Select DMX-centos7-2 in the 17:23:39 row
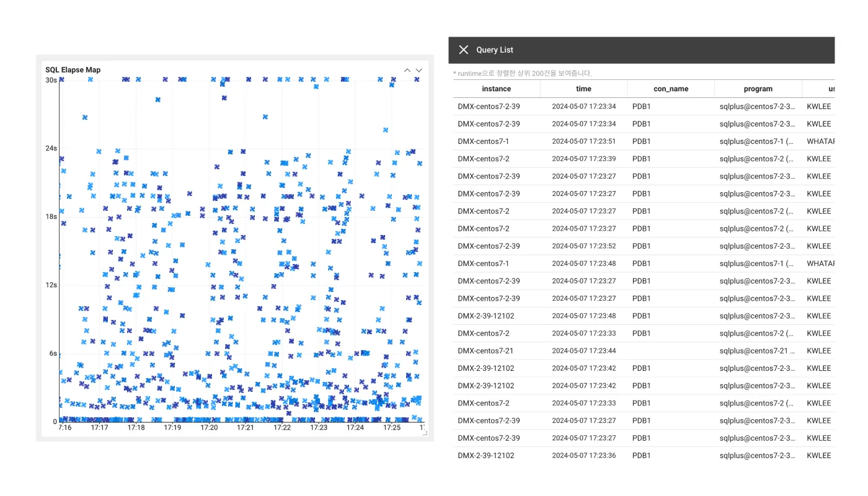 tap(484, 159)
